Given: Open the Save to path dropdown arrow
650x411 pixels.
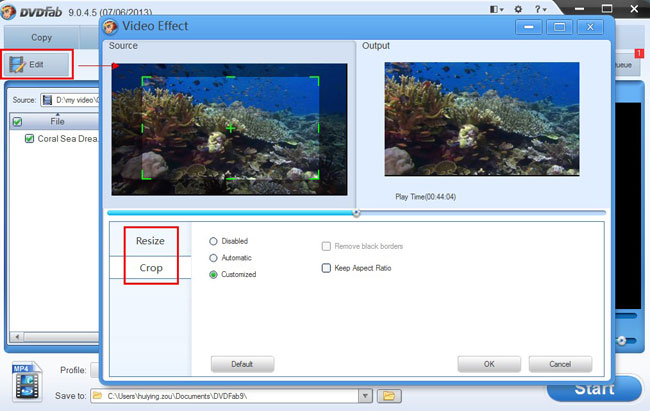Looking at the screenshot, I should [x=365, y=396].
